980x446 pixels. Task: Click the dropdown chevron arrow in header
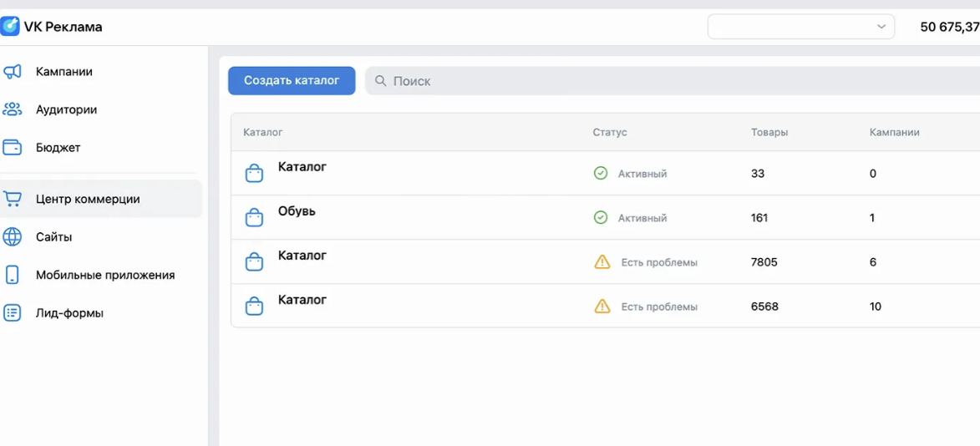point(881,27)
